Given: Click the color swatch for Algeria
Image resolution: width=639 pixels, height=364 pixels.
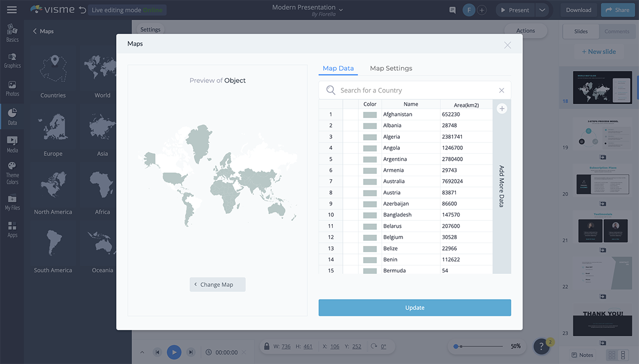Looking at the screenshot, I should [x=370, y=137].
